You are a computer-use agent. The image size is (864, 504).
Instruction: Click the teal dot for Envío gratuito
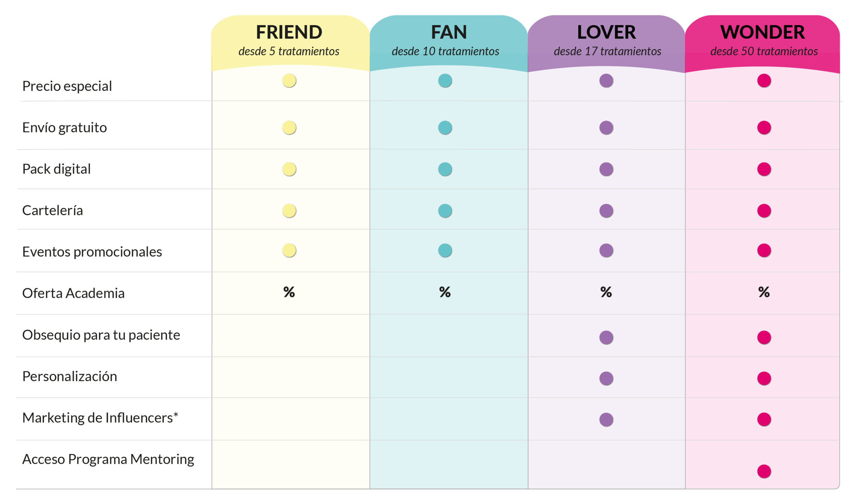click(x=445, y=128)
